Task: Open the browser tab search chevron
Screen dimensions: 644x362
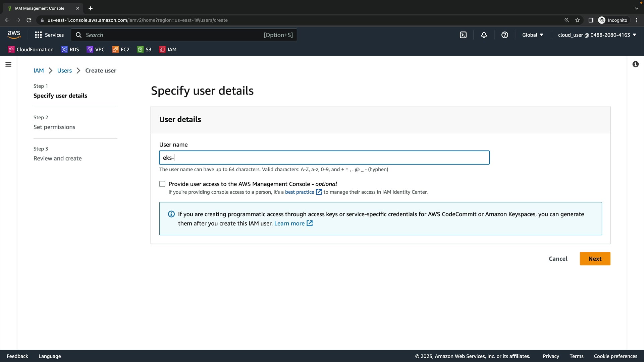Action: pos(636,8)
